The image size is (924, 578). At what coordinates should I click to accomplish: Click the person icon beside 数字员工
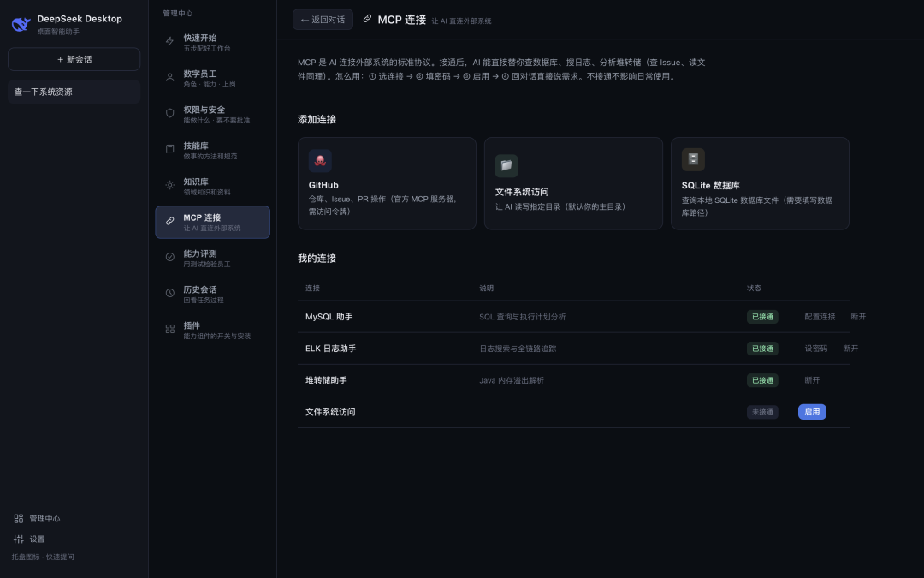click(169, 77)
